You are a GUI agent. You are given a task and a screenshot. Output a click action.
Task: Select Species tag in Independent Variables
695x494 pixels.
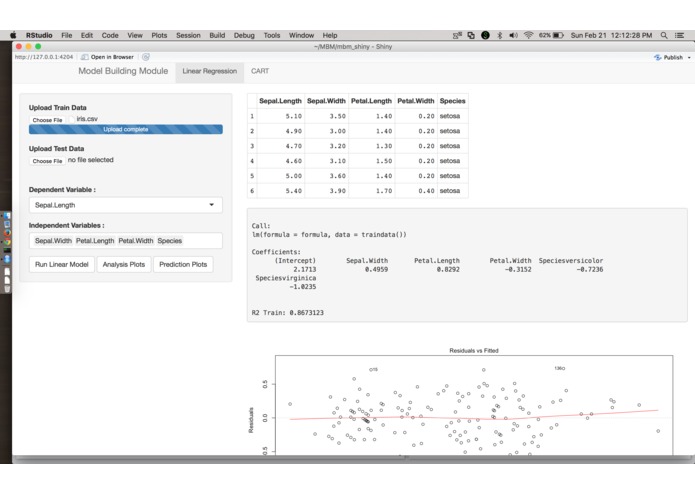[x=170, y=241]
